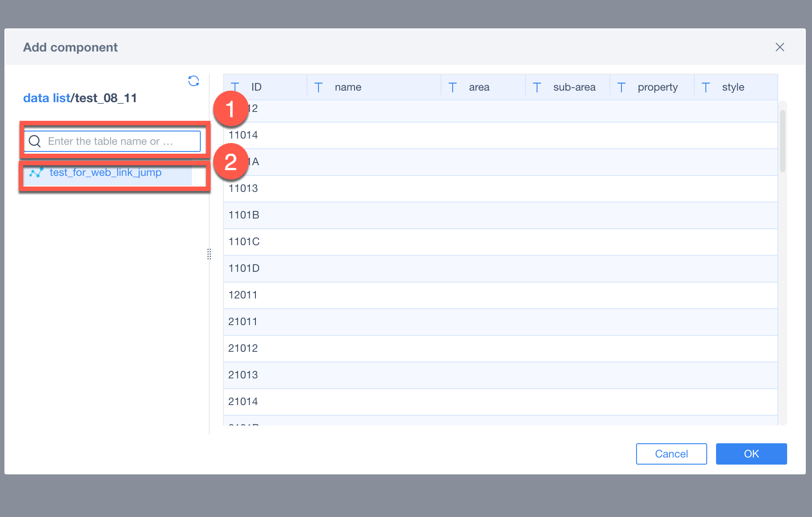Click the name column header
This screenshot has width=812, height=517.
coord(374,87)
